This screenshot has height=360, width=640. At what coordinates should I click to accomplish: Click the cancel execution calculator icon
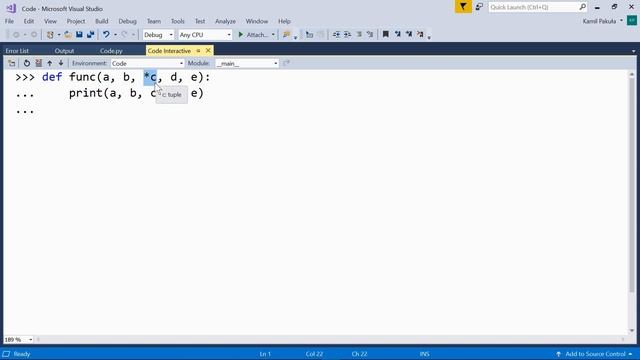[38, 63]
